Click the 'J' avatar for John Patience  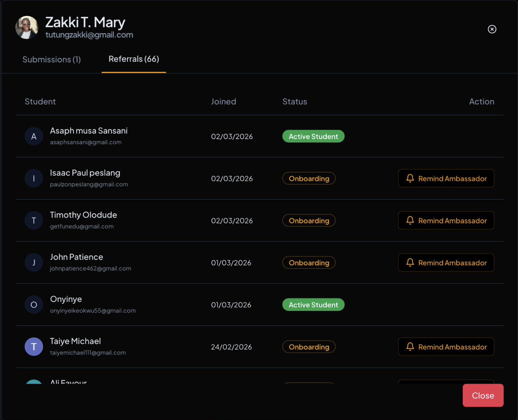point(34,262)
